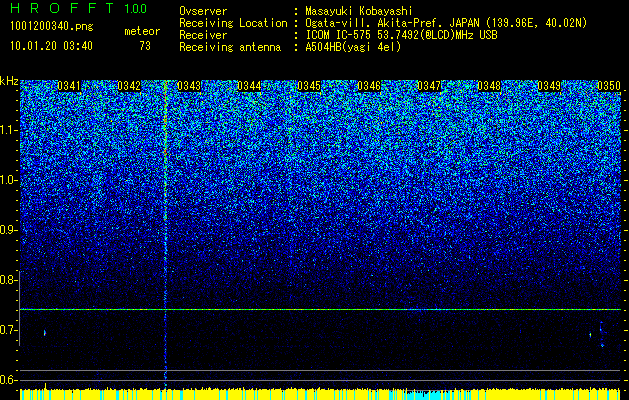Screen dimensions: 629x400
Task: Click the 0342 time marker
Action: click(x=129, y=86)
